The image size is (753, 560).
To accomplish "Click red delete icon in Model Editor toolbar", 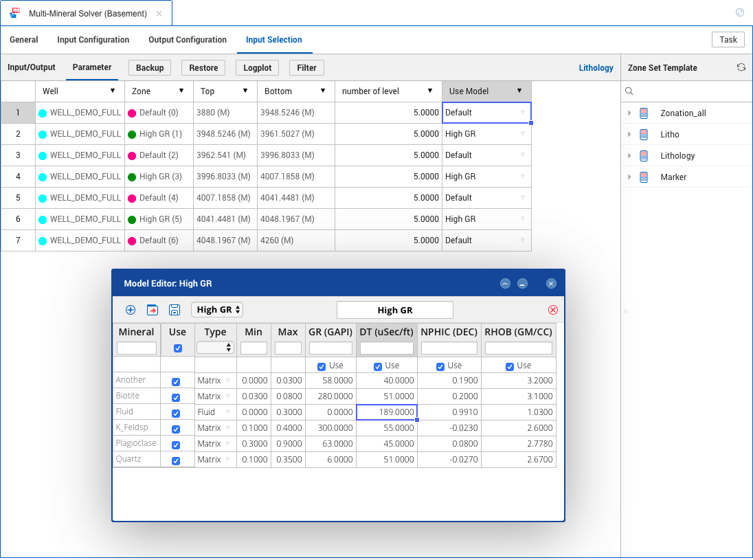I will point(553,310).
